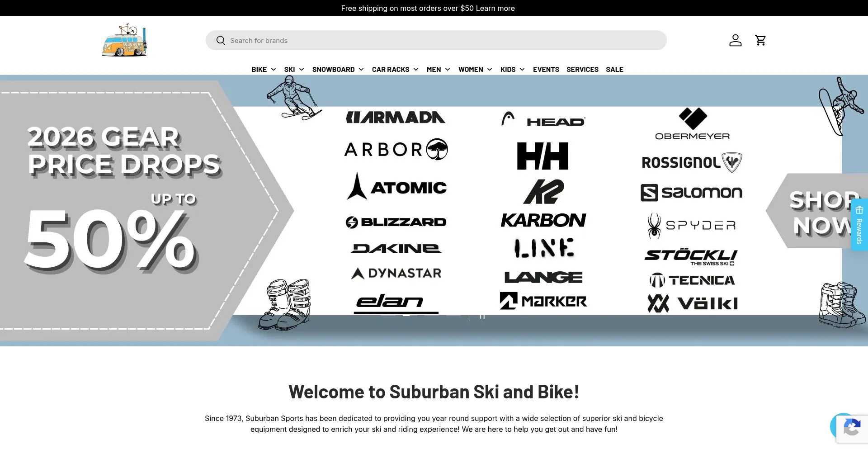Open the account login icon

[x=736, y=40]
